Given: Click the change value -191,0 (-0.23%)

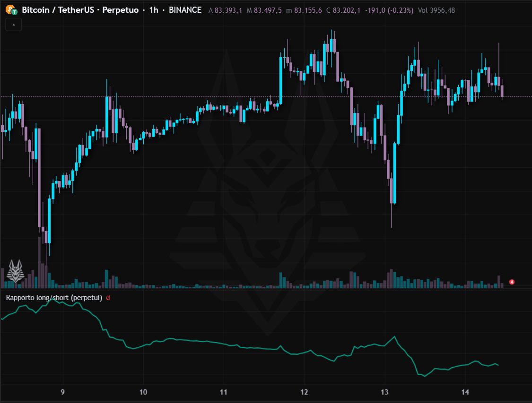Looking at the screenshot, I should 389,10.
